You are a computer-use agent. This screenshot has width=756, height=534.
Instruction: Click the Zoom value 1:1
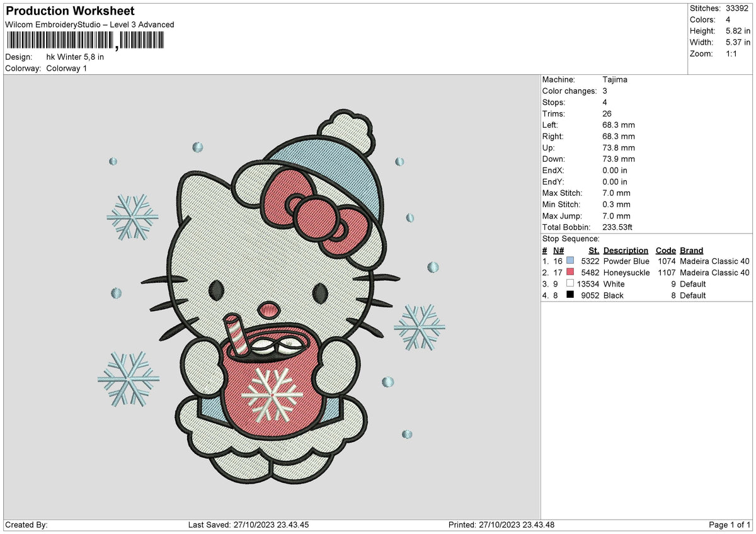pos(732,54)
